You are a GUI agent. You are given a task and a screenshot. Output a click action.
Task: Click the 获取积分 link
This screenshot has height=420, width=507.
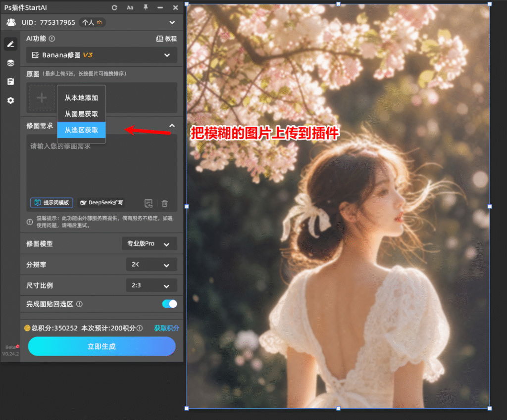point(166,328)
